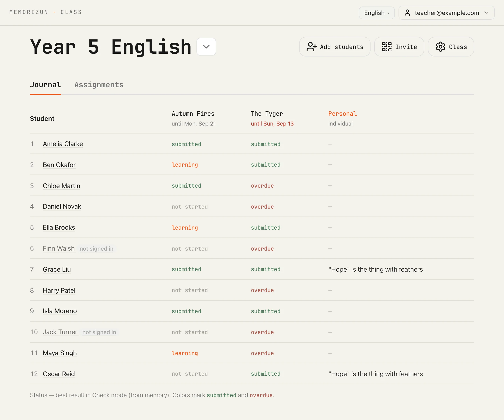The height and width of the screenshot is (420, 504).
Task: Click Oscar Reid's personal poem "Hope" entry
Action: tap(375, 374)
